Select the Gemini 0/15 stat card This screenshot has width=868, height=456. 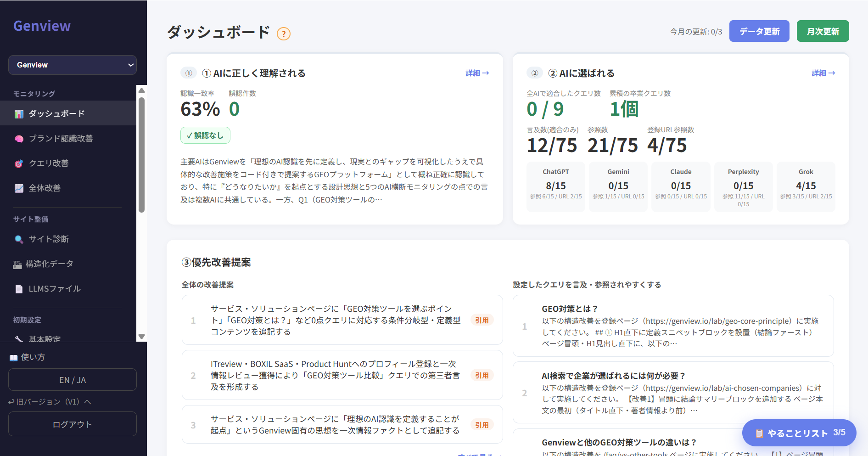(618, 186)
